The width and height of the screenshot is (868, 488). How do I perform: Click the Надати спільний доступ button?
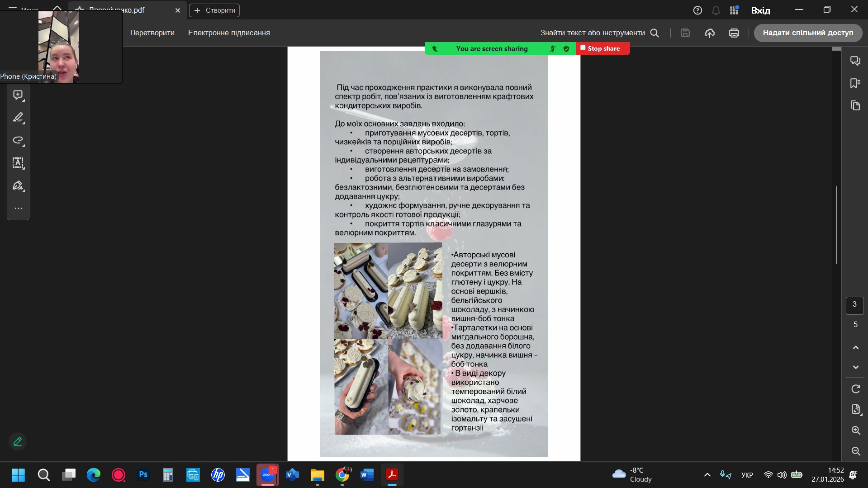coord(808,33)
